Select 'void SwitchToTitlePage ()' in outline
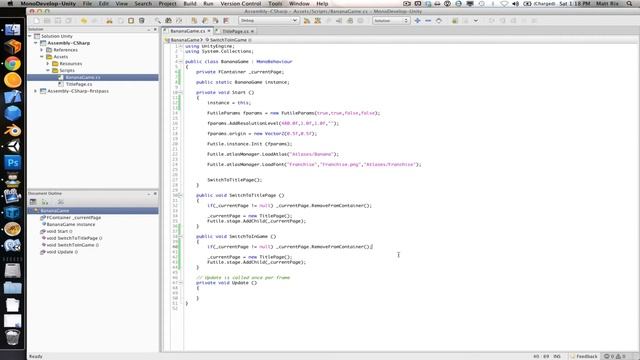The width and height of the screenshot is (640, 360). point(71,238)
